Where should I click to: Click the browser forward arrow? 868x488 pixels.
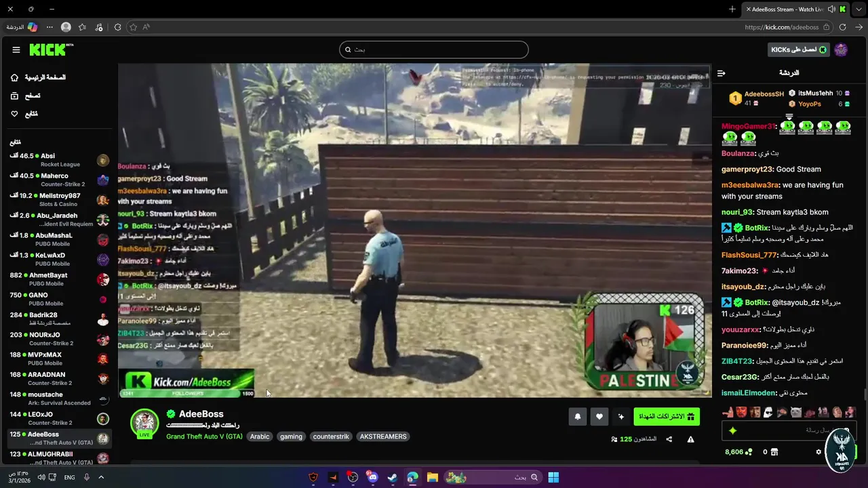tap(859, 27)
